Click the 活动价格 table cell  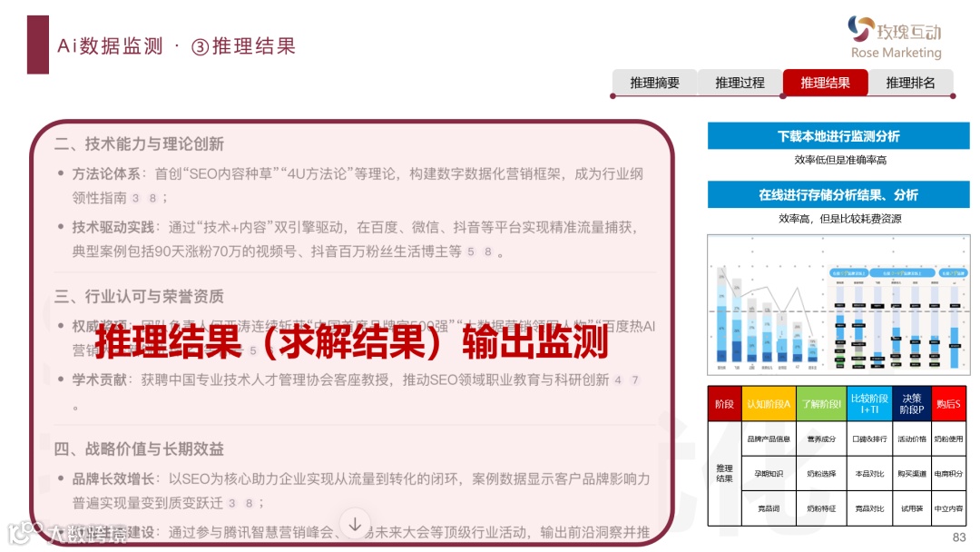[912, 439]
